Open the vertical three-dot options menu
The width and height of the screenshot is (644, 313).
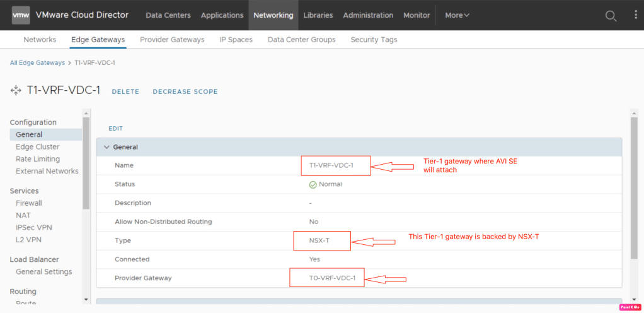(x=635, y=15)
